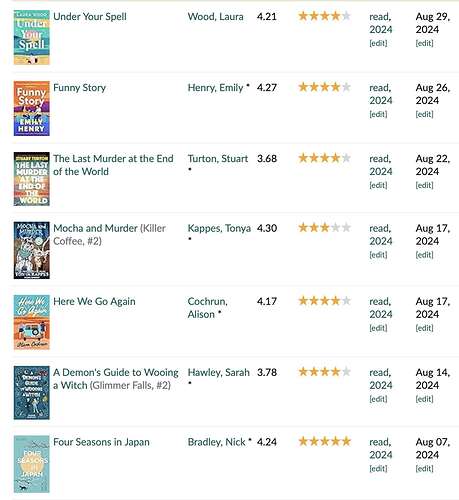Click the read shelf link for Funny Story
Viewport: 459px width, 500px height.
point(379,88)
